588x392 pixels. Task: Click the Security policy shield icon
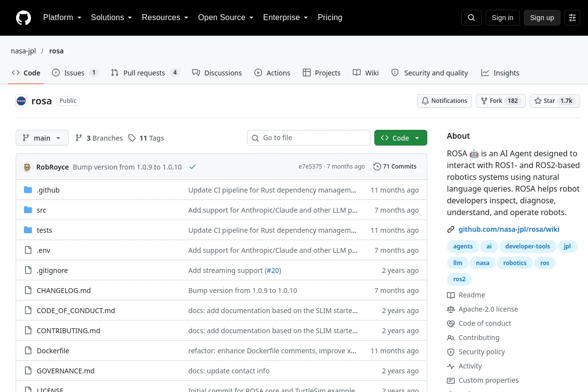(451, 352)
